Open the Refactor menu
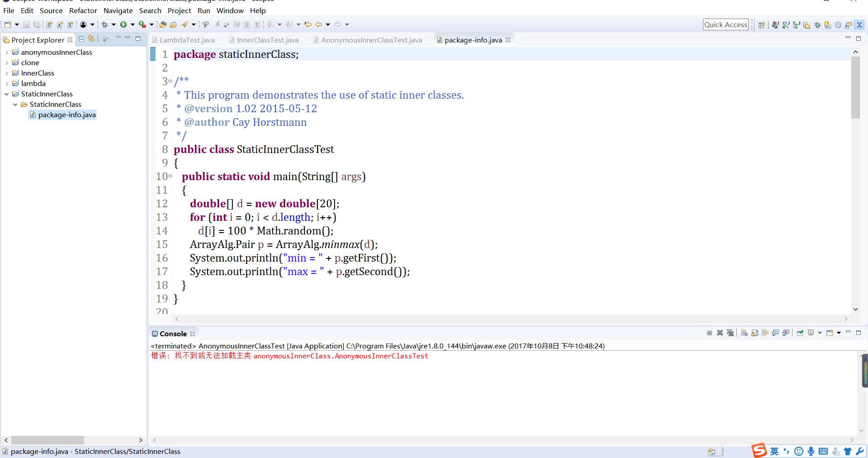Screen dimensions: 868x458 coord(83,10)
